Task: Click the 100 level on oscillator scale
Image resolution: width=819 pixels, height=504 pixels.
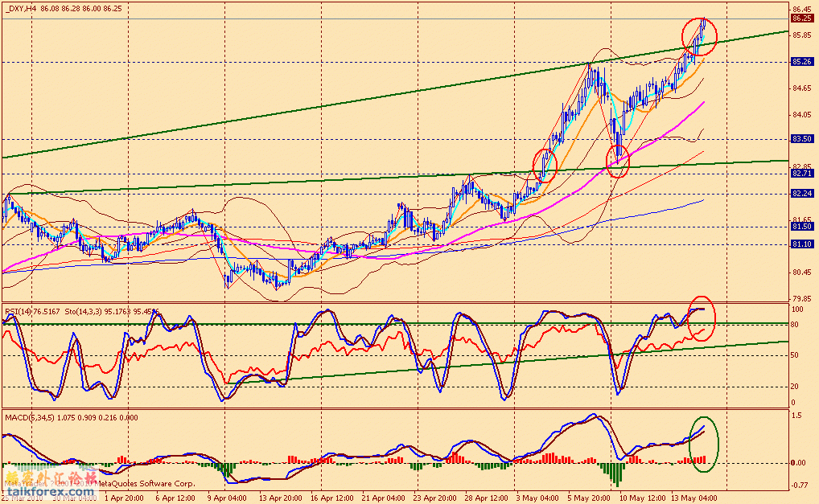Action: (797, 309)
